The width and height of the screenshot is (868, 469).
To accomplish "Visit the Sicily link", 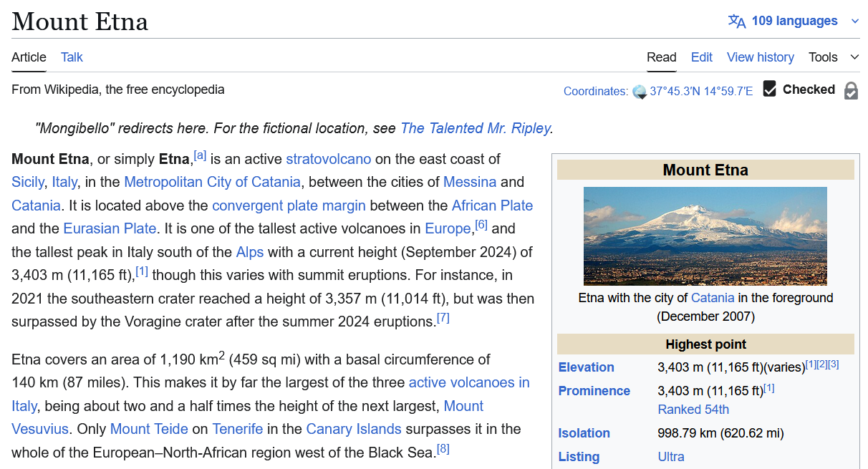I will (x=28, y=182).
